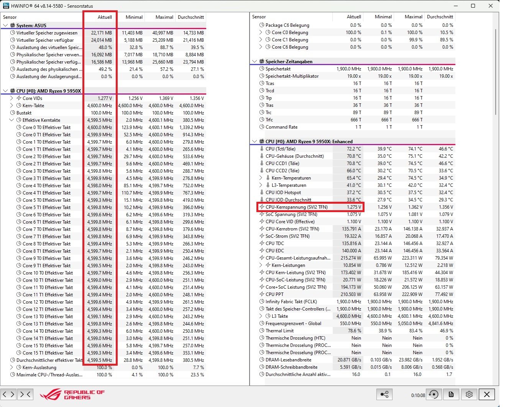Expand the Kern-Takte node
Image resolution: width=532 pixels, height=407 pixels.
11,105
